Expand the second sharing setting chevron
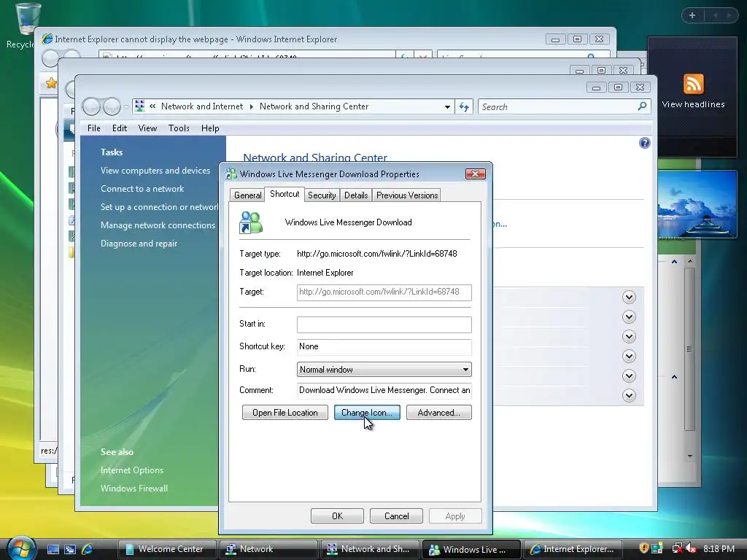This screenshot has width=747, height=560. point(629,316)
